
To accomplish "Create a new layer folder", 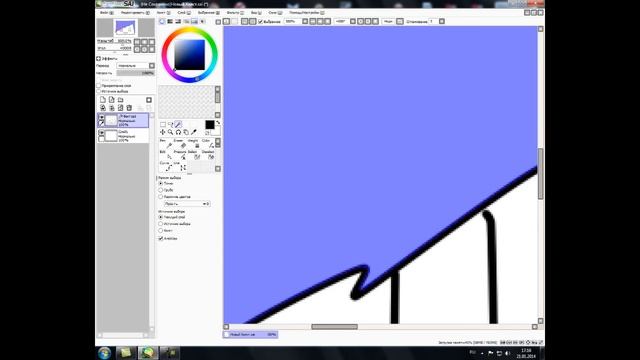I will pos(120,100).
